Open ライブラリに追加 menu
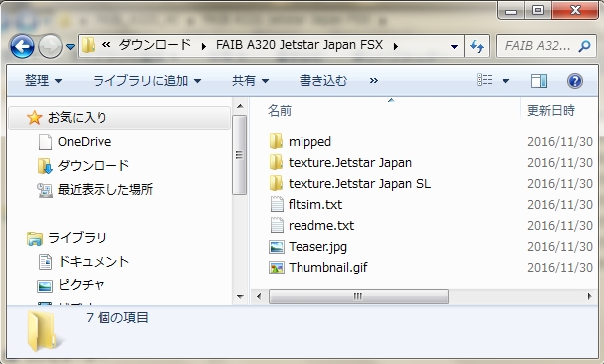This screenshot has width=604, height=364. tap(146, 81)
